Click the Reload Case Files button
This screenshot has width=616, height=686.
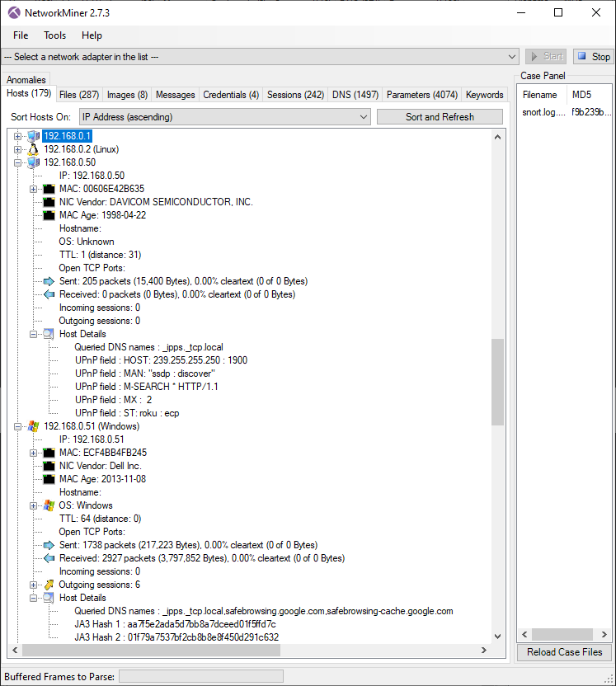pos(564,652)
